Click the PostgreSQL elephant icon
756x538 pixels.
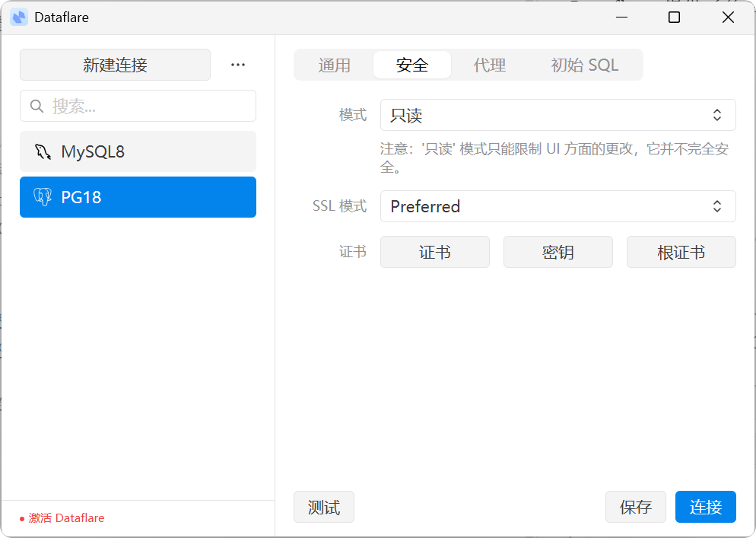tap(43, 197)
